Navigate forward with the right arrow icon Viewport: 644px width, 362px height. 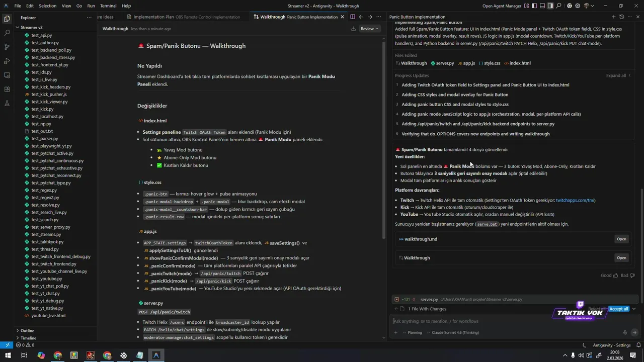(x=370, y=17)
